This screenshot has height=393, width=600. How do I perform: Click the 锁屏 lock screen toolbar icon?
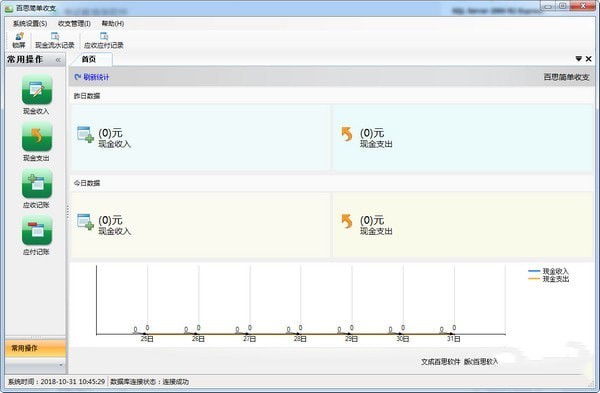[19, 40]
